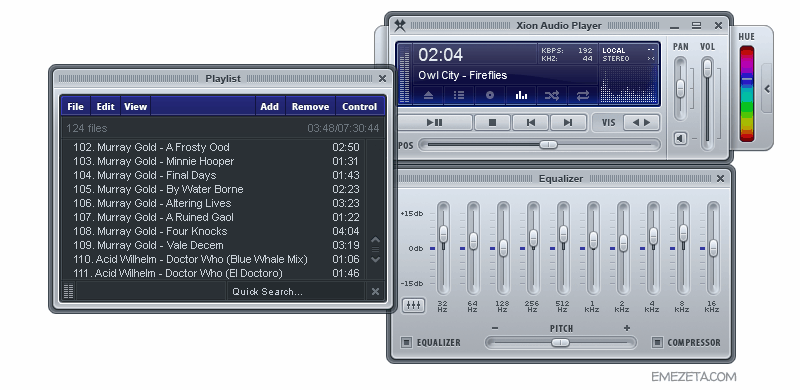Mute audio with the speaker icon
This screenshot has width=800, height=390.
point(680,138)
